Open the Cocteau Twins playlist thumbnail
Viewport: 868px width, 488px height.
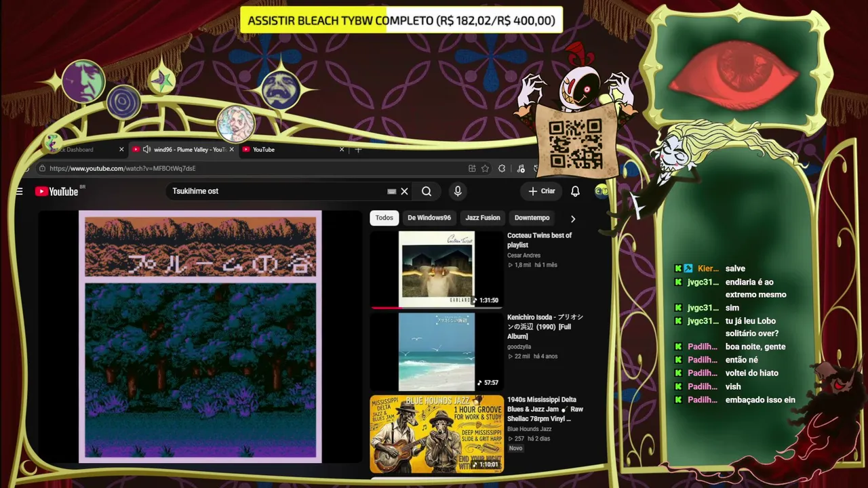pos(437,269)
